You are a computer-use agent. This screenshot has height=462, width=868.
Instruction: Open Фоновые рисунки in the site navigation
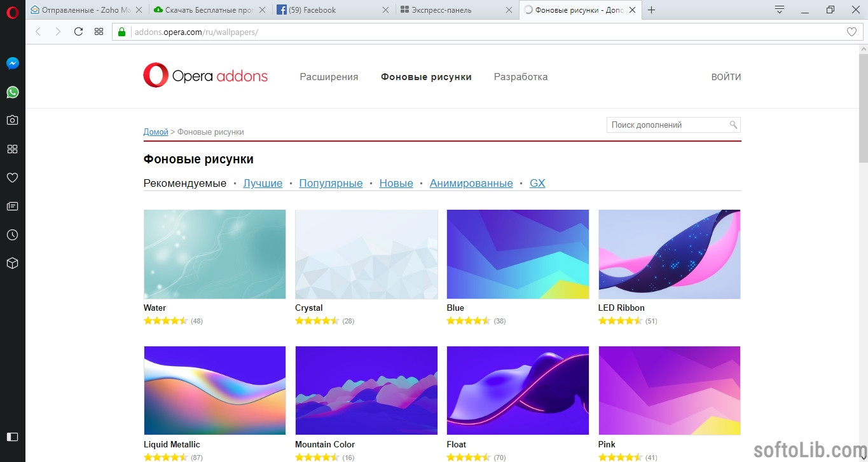[426, 77]
